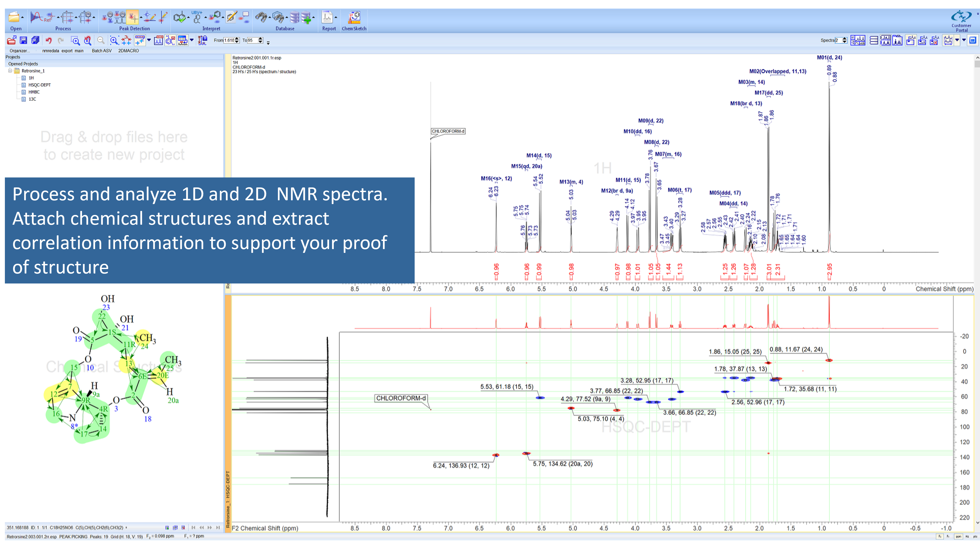
Task: Click the add to database icon
Action: coord(306,18)
